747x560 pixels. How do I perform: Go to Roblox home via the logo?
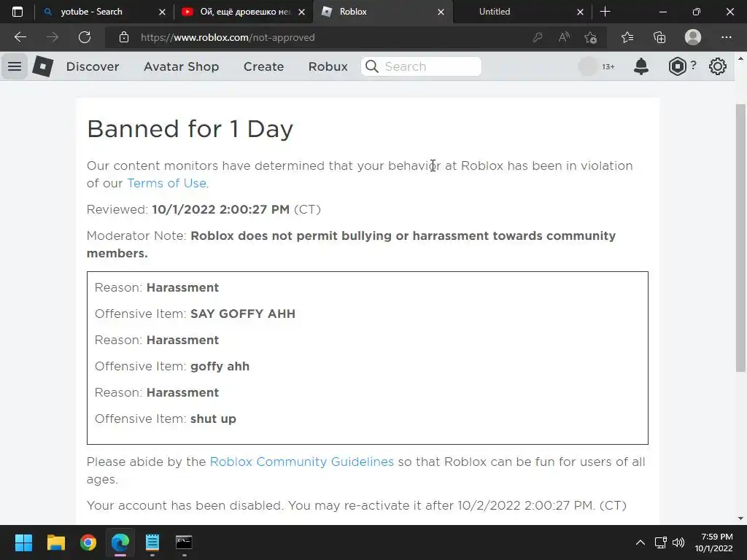coord(43,66)
